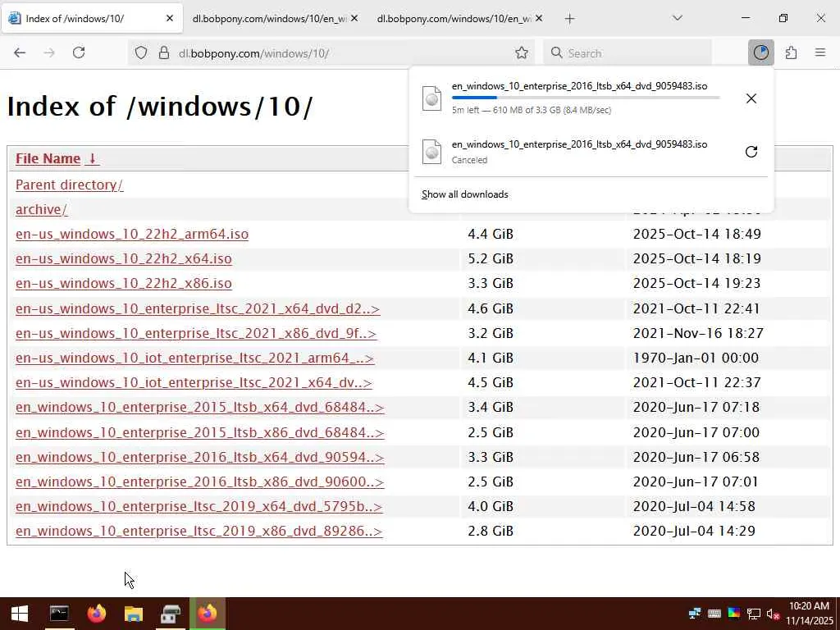Open File Explorer from the taskbar
This screenshot has height=630, width=840.
pos(134,614)
